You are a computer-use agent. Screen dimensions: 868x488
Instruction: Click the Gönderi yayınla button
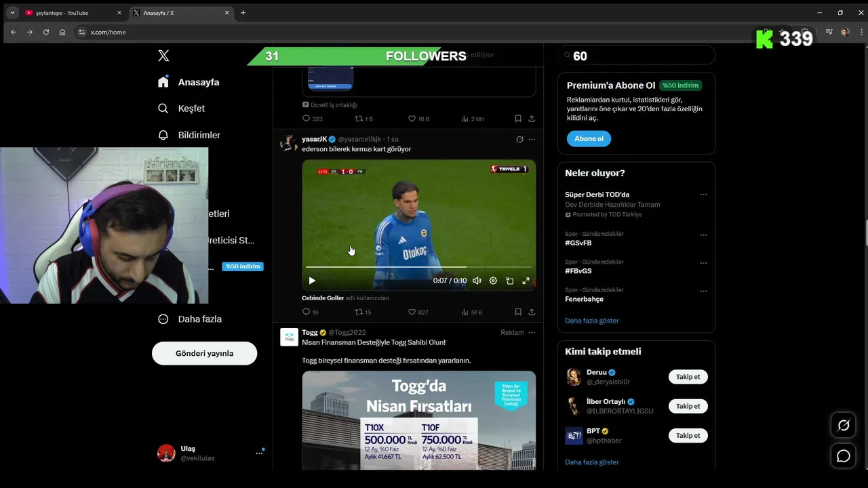(x=204, y=353)
